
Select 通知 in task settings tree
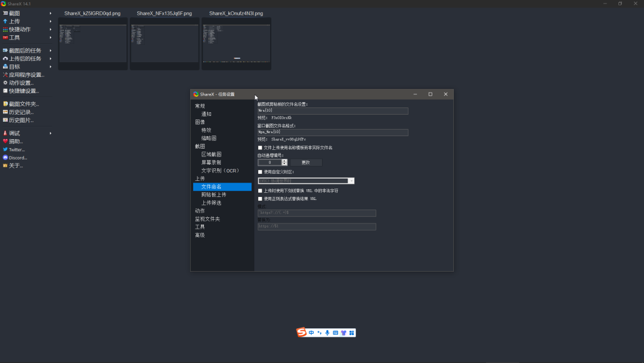pyautogui.click(x=206, y=114)
